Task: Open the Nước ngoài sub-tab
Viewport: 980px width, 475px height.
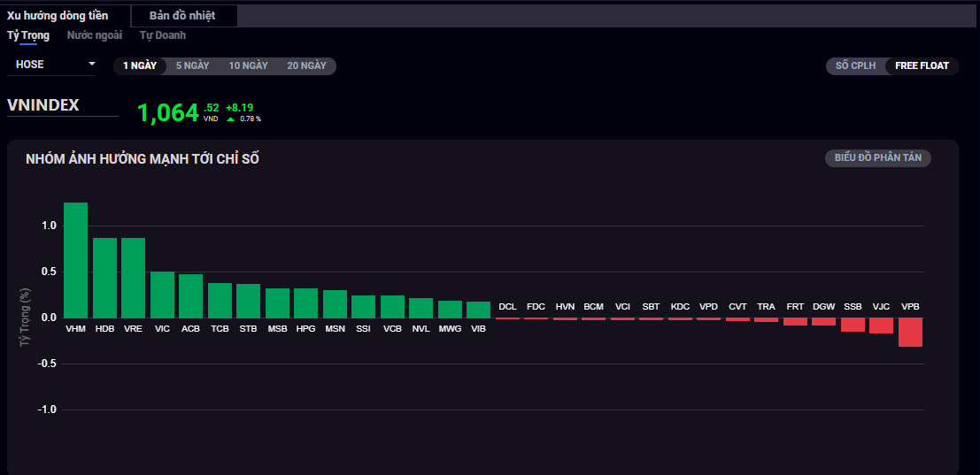Action: click(95, 35)
